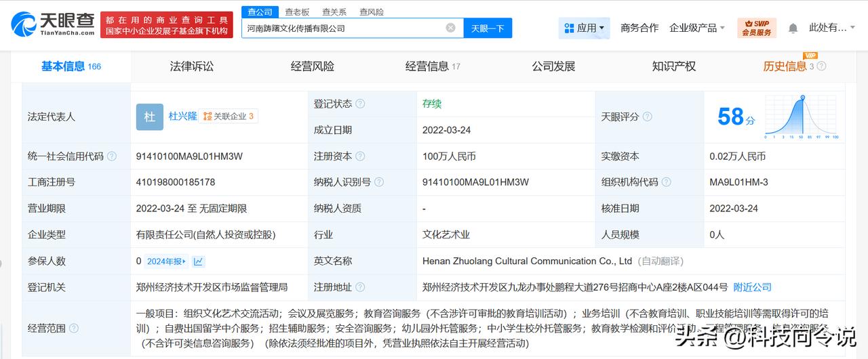Image resolution: width=868 pixels, height=359 pixels.
Task: Switch to the 法律诉讼 tab
Action: 192,66
